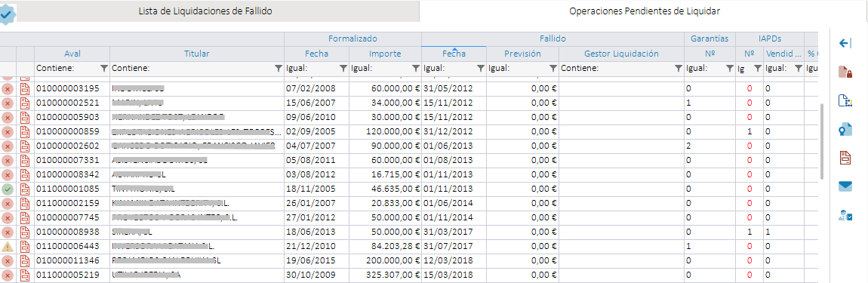
Task: Click the document with grid icon in sidebar
Action: [845, 101]
